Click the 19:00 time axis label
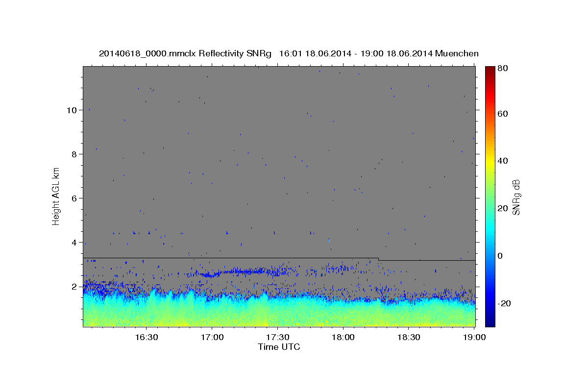The image size is (588, 392). pyautogui.click(x=474, y=338)
